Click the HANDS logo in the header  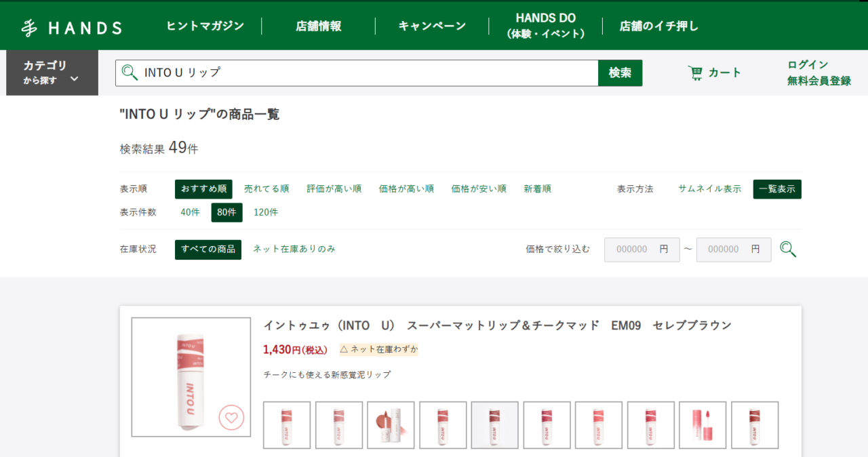coord(71,27)
